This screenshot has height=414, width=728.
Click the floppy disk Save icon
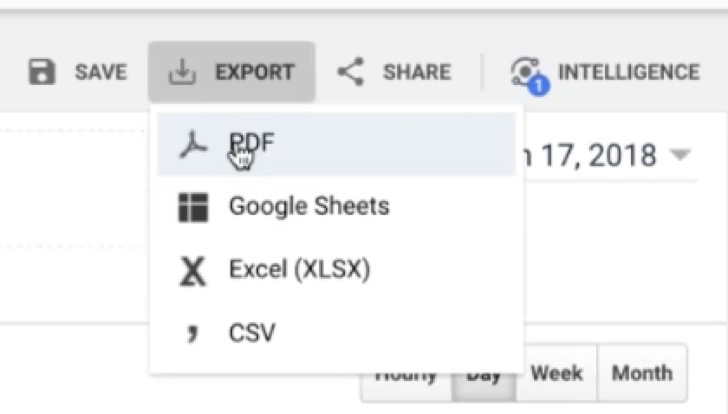pos(42,72)
